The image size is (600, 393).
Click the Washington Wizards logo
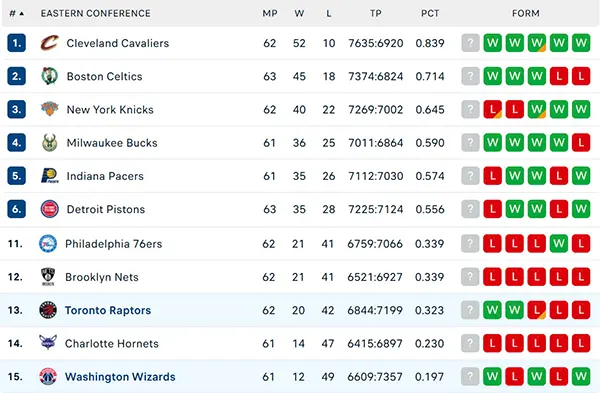coord(48,377)
